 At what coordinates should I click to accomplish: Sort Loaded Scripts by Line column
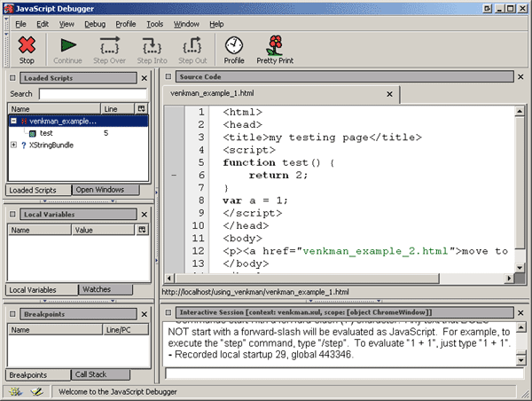(x=117, y=109)
